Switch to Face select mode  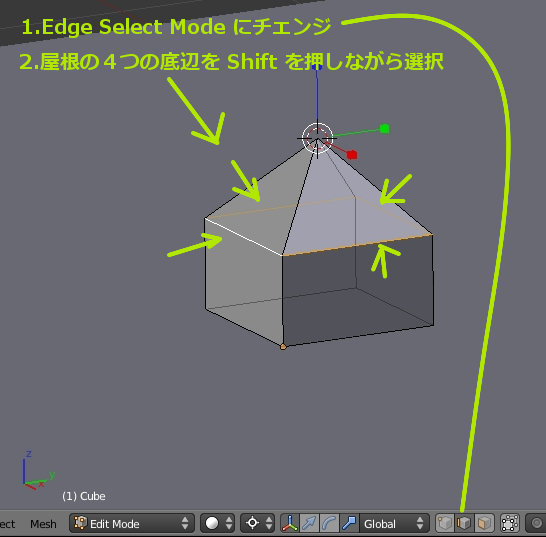pyautogui.click(x=484, y=523)
